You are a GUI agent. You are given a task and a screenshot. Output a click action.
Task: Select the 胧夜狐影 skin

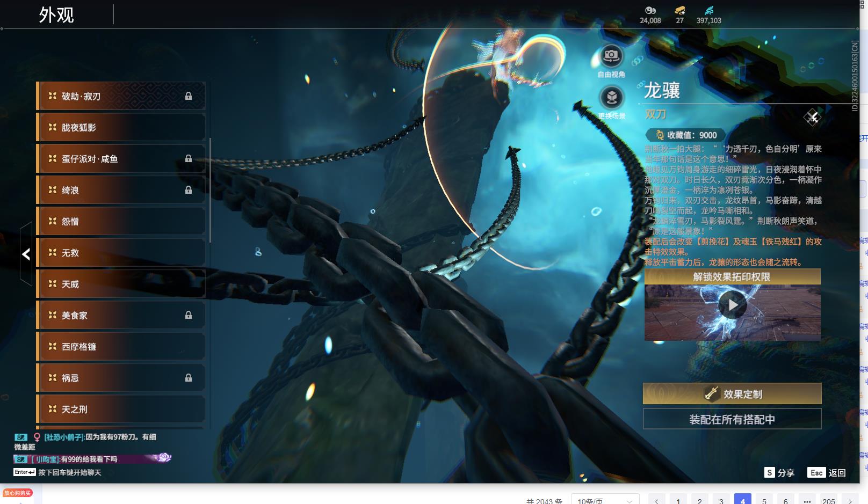(121, 127)
